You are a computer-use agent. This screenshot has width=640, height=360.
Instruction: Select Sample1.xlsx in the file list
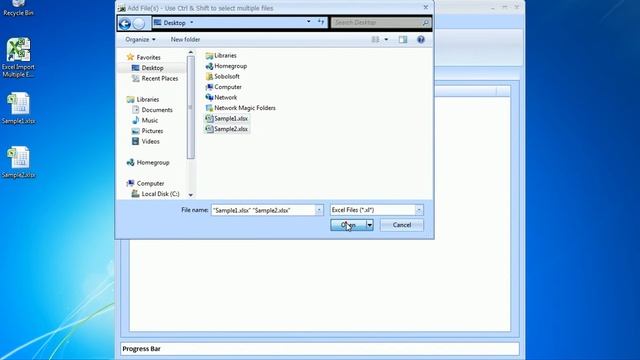[227, 118]
